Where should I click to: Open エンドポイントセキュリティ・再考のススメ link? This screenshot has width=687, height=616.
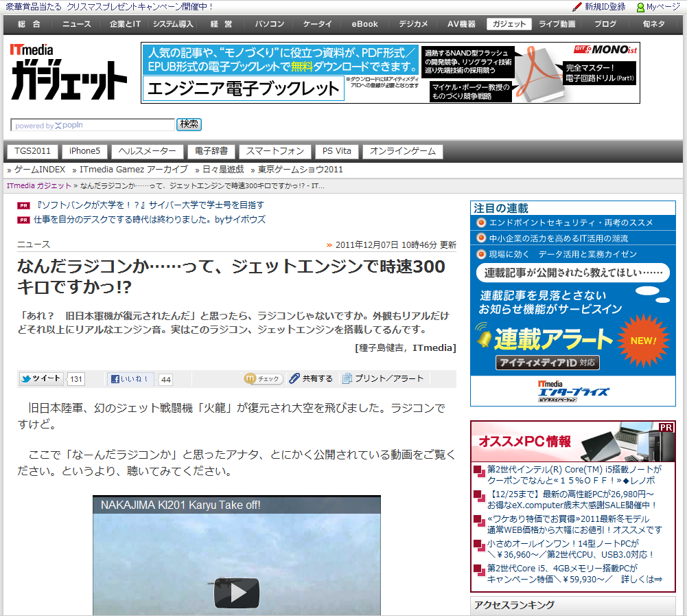[571, 223]
